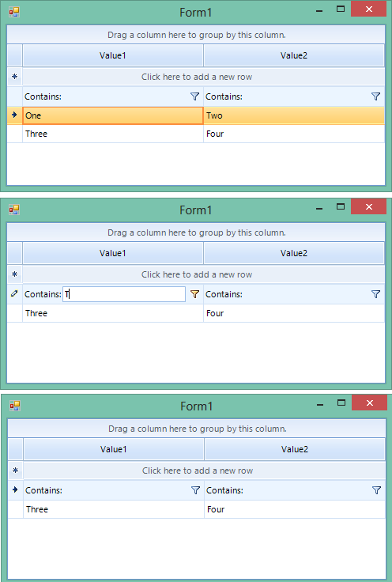The height and width of the screenshot is (582, 392).
Task: Select the 'Three' cell in top window
Action: point(113,134)
